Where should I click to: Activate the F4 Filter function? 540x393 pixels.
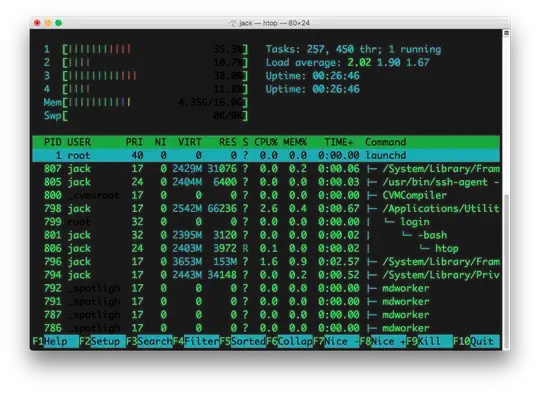(x=196, y=341)
